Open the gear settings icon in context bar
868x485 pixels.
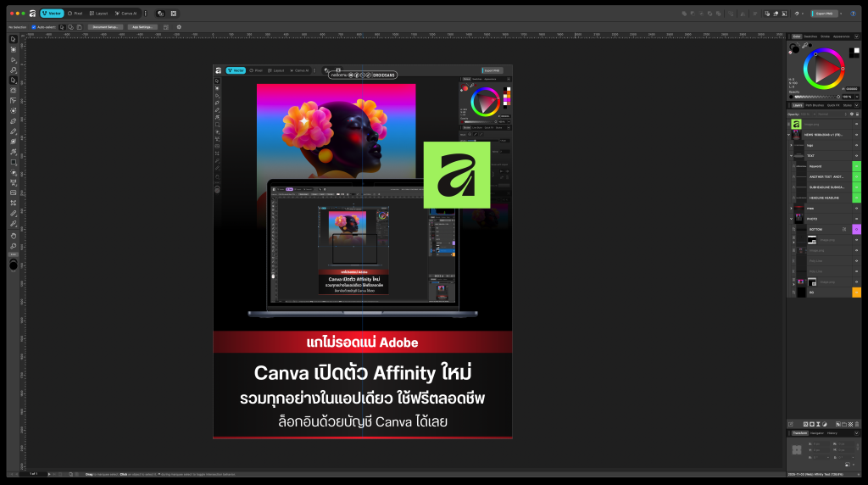178,27
